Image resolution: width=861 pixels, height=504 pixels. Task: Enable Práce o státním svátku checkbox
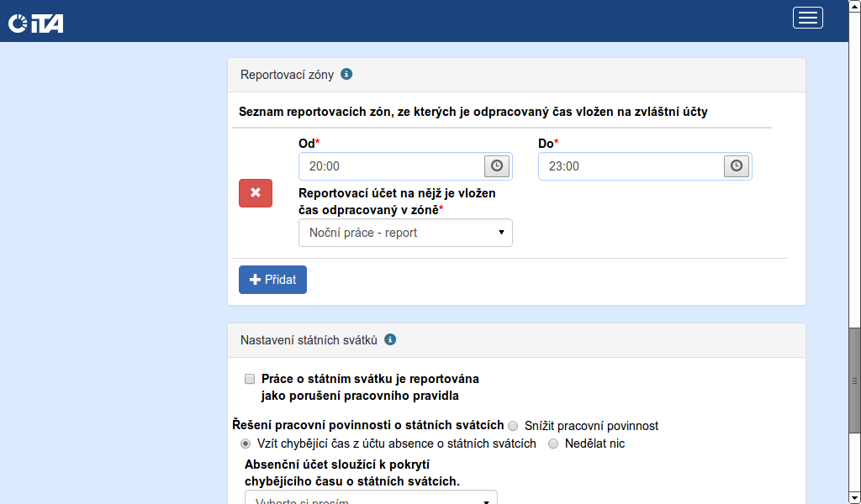250,379
